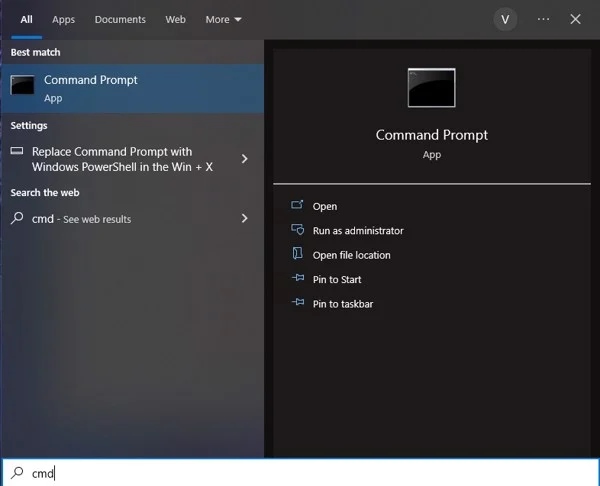Click the keyboard icon next to Replace Command Prompt
The height and width of the screenshot is (486, 600).
point(16,151)
